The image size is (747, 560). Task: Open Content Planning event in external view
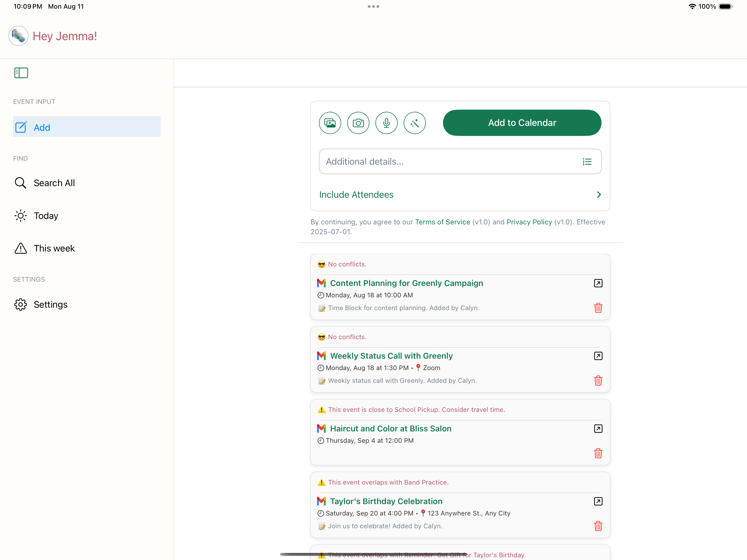tap(598, 283)
